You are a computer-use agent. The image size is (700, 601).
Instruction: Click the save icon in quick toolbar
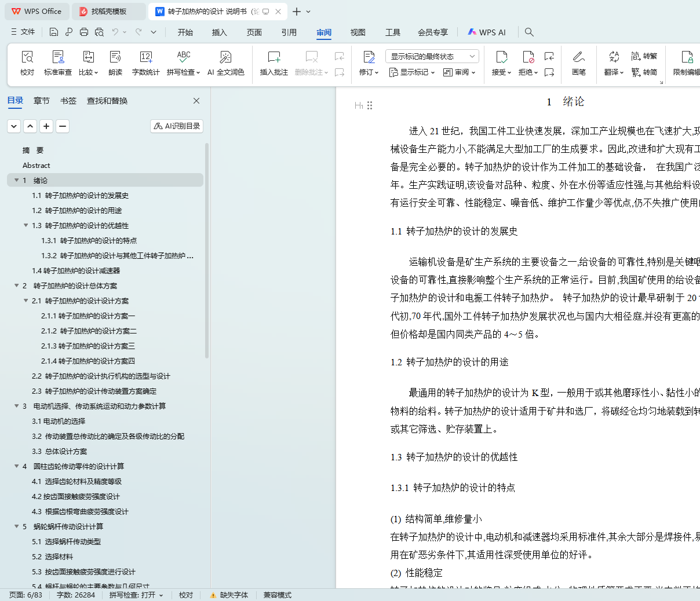tap(54, 32)
